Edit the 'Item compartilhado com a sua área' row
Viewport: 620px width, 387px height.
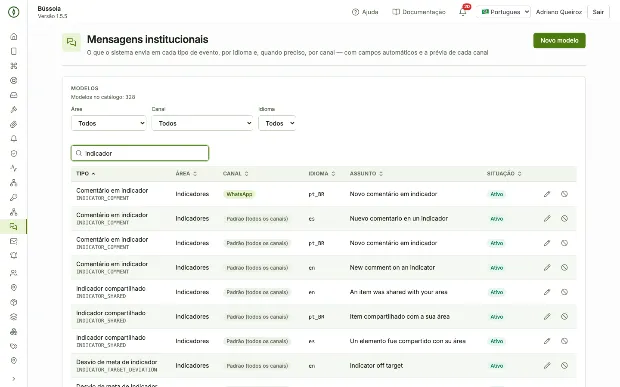click(547, 317)
